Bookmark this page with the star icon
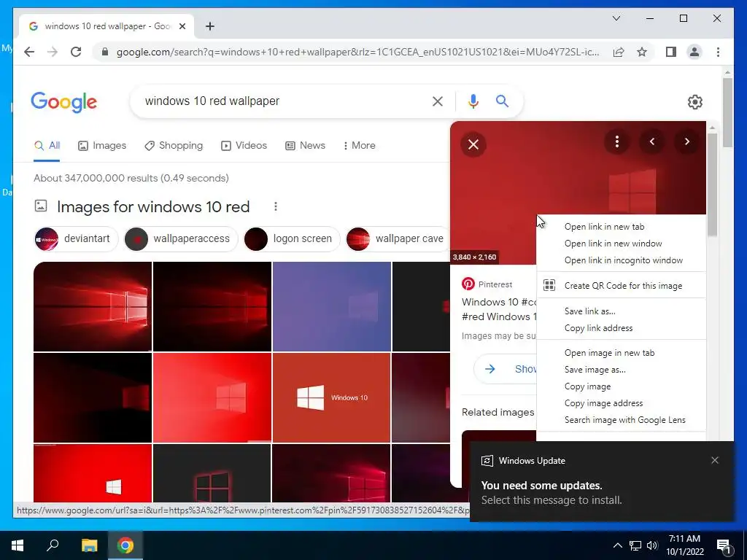The image size is (747, 560). point(642,52)
